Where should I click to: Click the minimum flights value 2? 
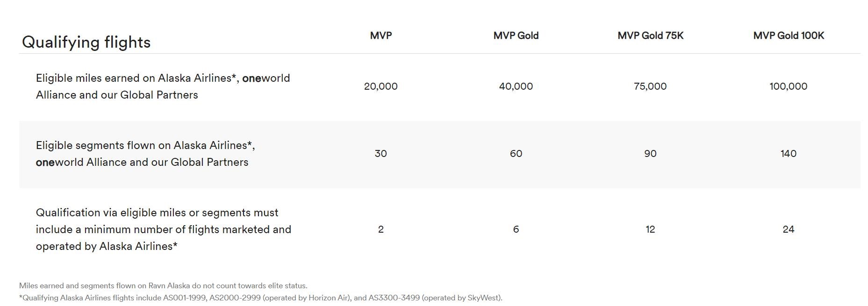(x=381, y=229)
